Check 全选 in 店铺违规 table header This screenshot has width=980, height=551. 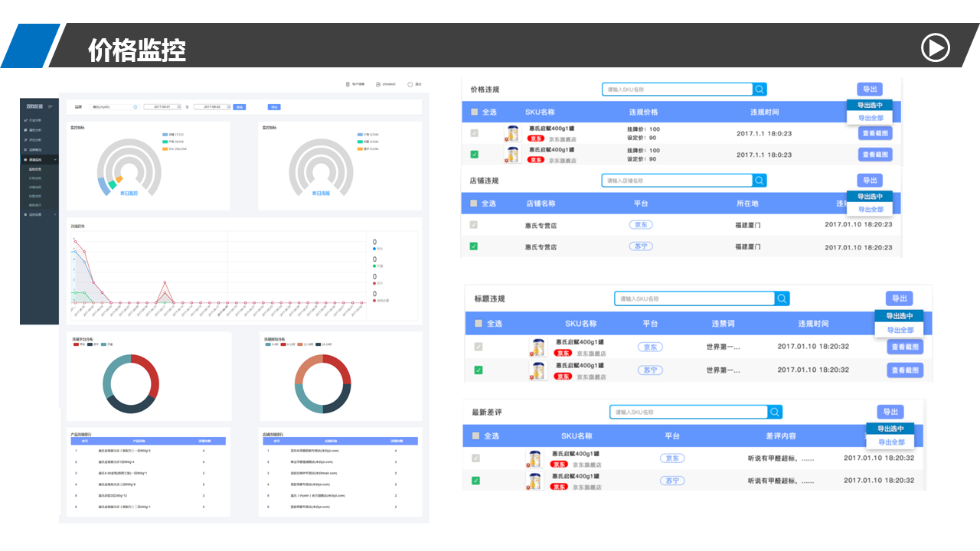coord(474,204)
